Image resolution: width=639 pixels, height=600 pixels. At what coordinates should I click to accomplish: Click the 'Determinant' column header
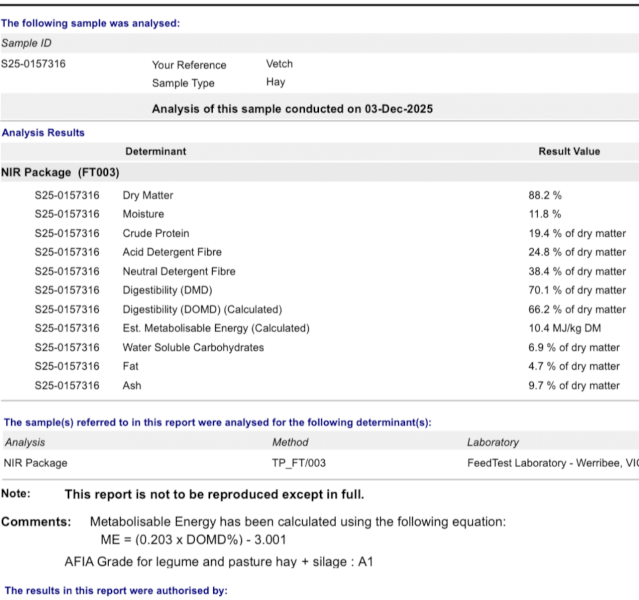click(x=155, y=151)
